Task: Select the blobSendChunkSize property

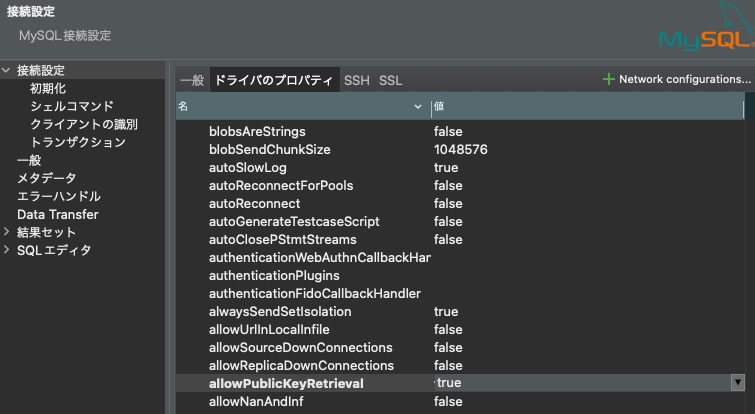Action: 270,150
